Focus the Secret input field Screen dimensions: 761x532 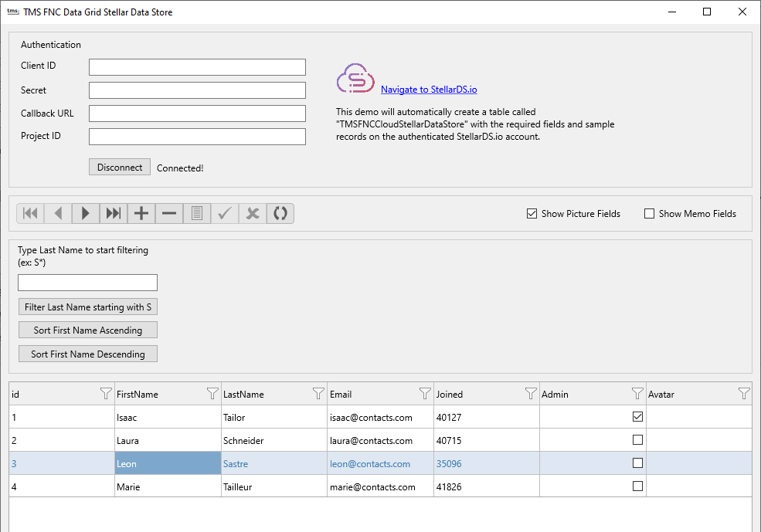[197, 90]
